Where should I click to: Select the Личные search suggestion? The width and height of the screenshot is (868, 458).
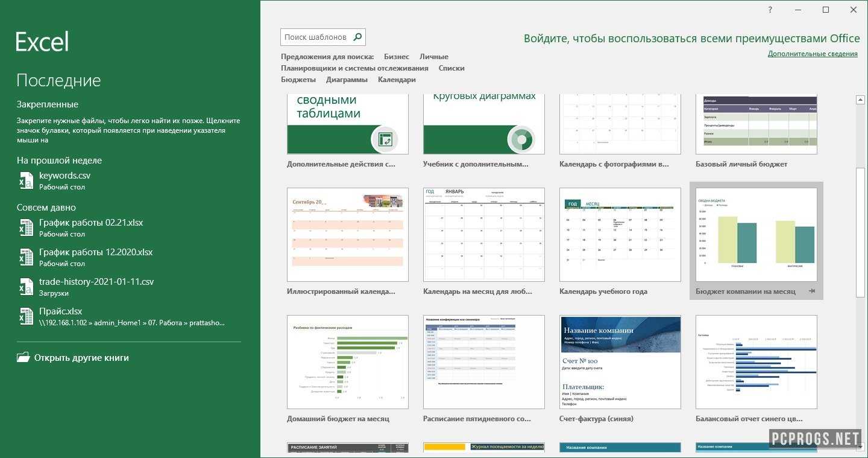coord(434,57)
